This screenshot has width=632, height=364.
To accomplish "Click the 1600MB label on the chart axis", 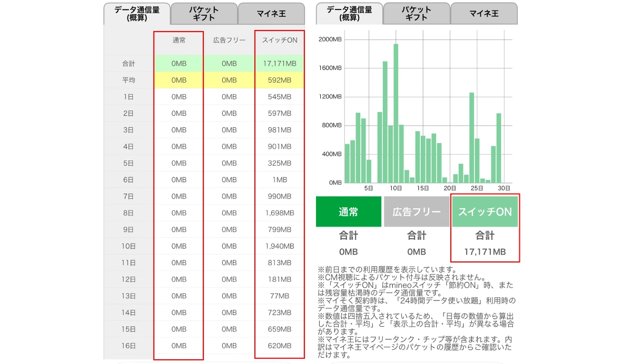I will (330, 68).
